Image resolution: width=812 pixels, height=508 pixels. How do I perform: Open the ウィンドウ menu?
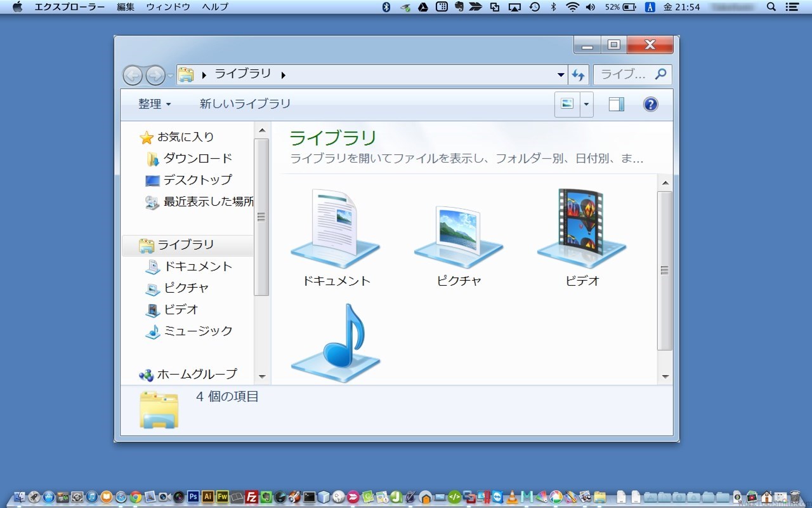[x=168, y=7]
